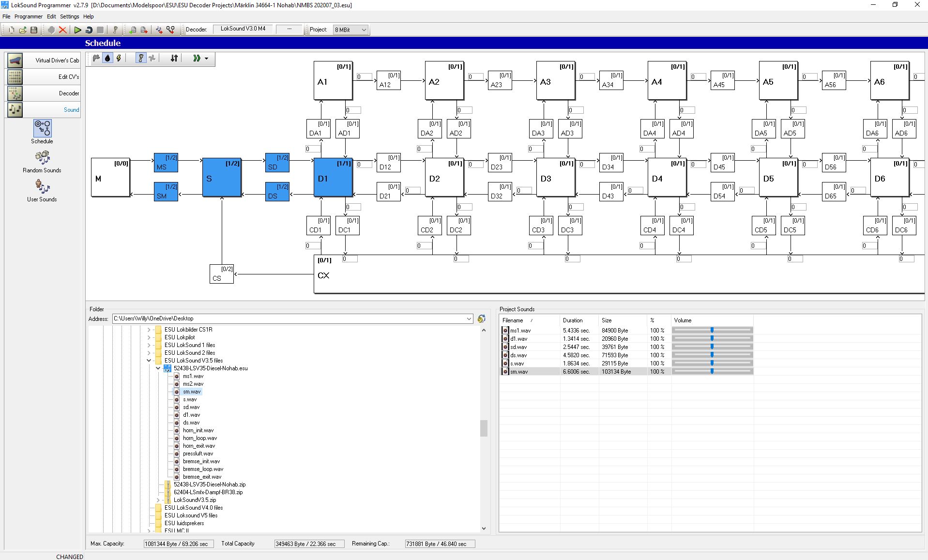This screenshot has height=560, width=928.
Task: Expand ESU LokSound 2 files folder
Action: (x=149, y=353)
